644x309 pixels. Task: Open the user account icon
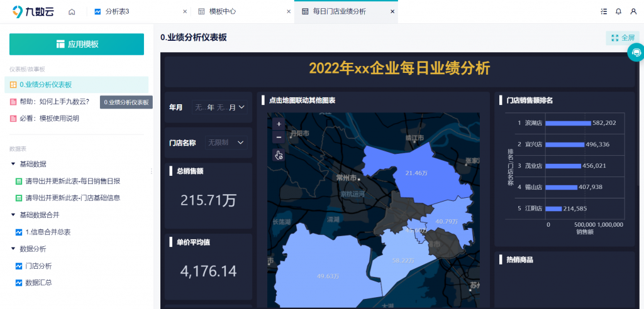(633, 11)
